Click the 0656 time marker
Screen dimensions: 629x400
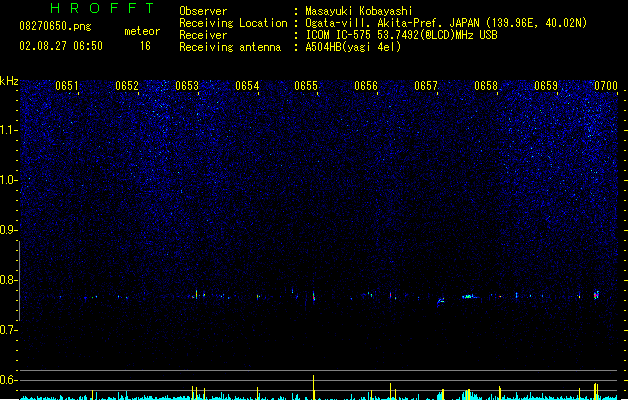[x=366, y=86]
